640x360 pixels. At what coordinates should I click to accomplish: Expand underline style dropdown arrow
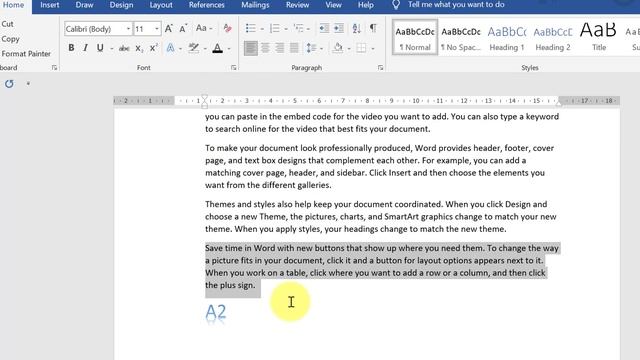pyautogui.click(x=111, y=49)
